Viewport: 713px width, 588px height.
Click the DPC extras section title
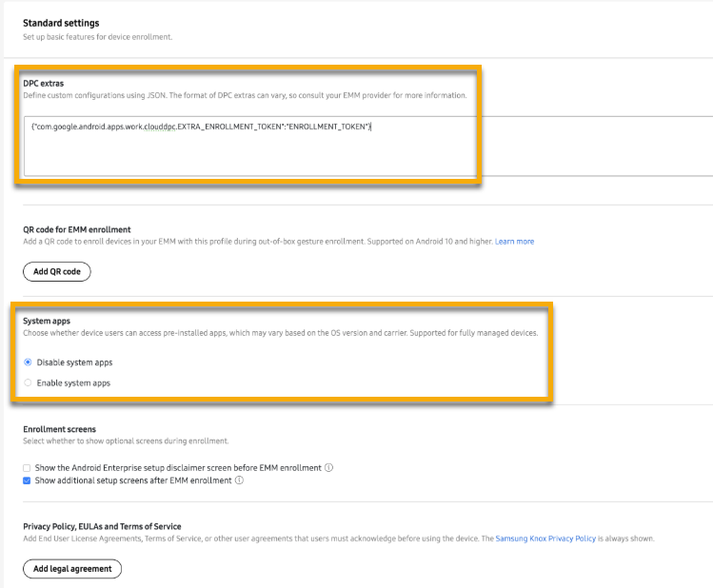[x=44, y=84]
